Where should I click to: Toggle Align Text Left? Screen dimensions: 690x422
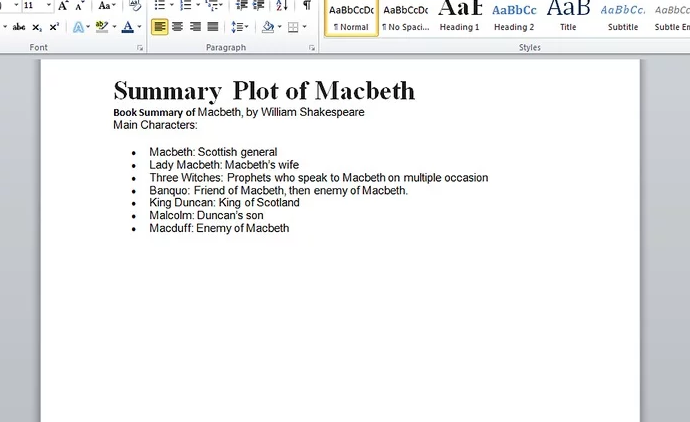click(160, 27)
